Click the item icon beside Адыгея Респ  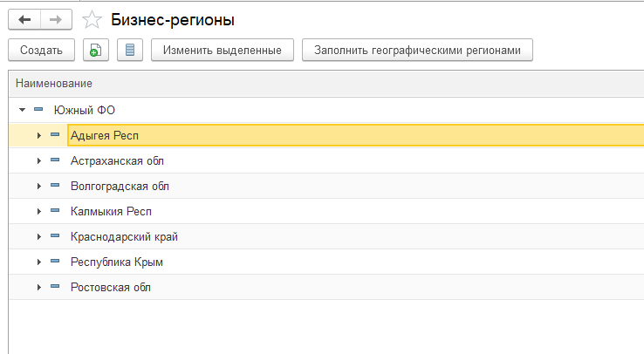click(55, 134)
